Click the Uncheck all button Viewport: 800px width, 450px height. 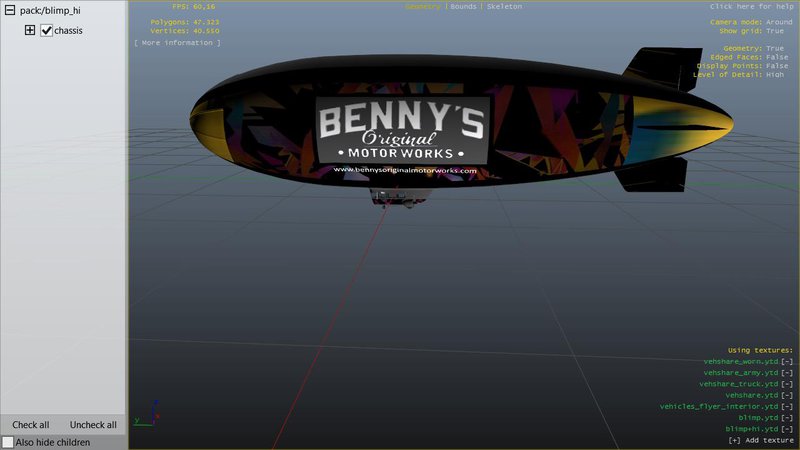tap(93, 424)
